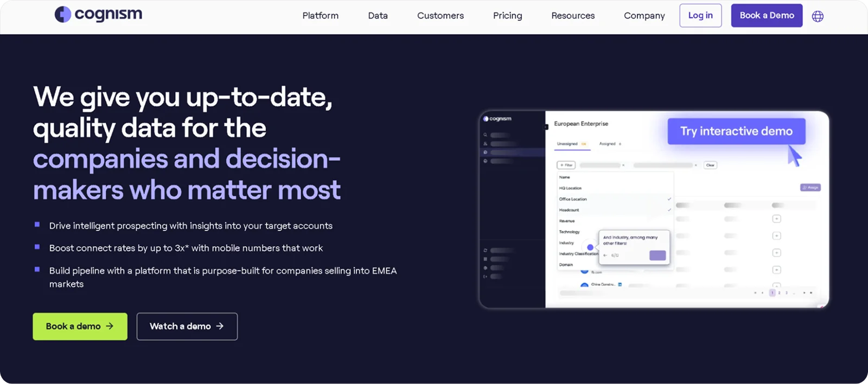
Task: Click the Clear filters button
Action: (x=710, y=165)
